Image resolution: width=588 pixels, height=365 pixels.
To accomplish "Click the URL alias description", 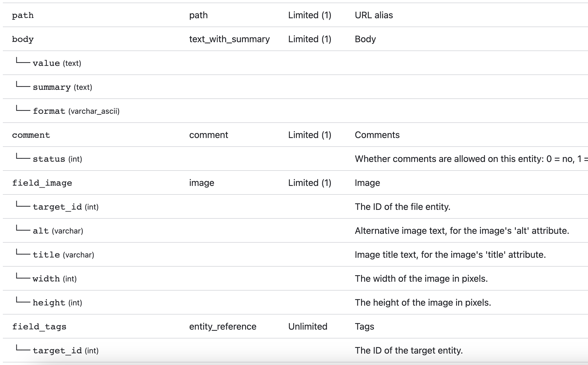I will pos(374,15).
